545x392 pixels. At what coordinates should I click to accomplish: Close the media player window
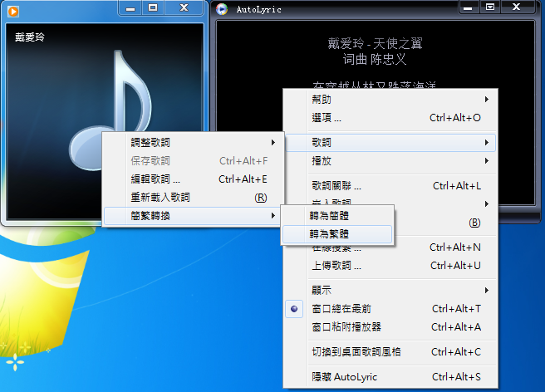click(184, 8)
